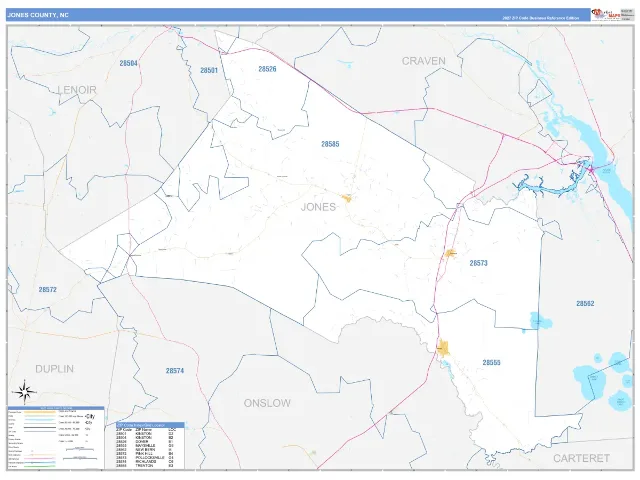Click ZIP code label 28574
Screen dimensions: 640x480
[175, 371]
